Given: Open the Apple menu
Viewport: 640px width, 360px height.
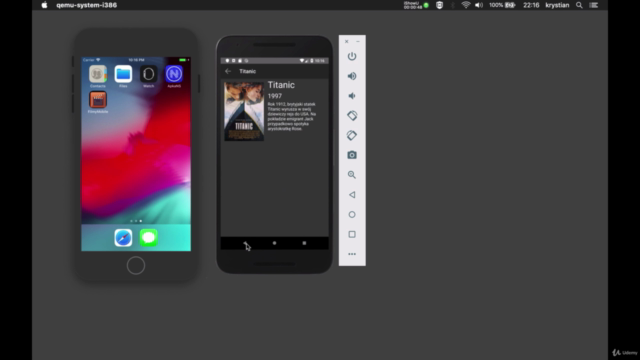Looking at the screenshot, I should (44, 5).
